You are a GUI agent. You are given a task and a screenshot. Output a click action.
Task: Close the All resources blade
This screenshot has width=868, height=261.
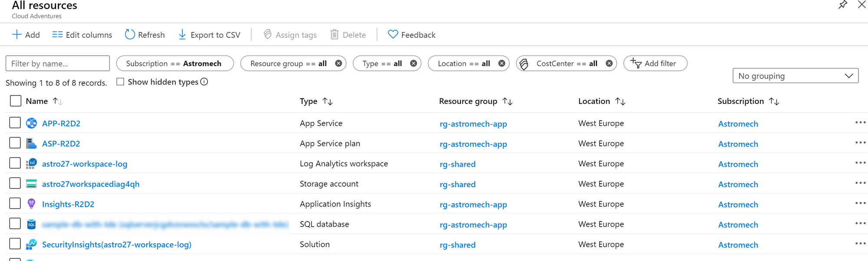[x=862, y=5]
